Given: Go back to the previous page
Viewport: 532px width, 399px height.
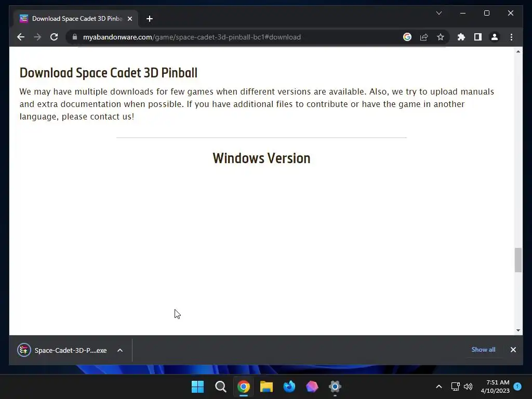Looking at the screenshot, I should 21,37.
